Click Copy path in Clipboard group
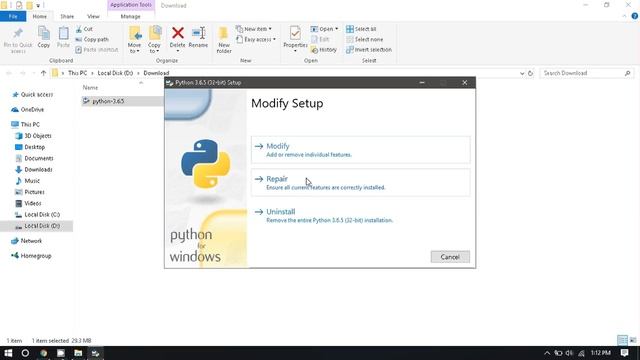Image resolution: width=640 pixels, height=360 pixels. tap(92, 39)
